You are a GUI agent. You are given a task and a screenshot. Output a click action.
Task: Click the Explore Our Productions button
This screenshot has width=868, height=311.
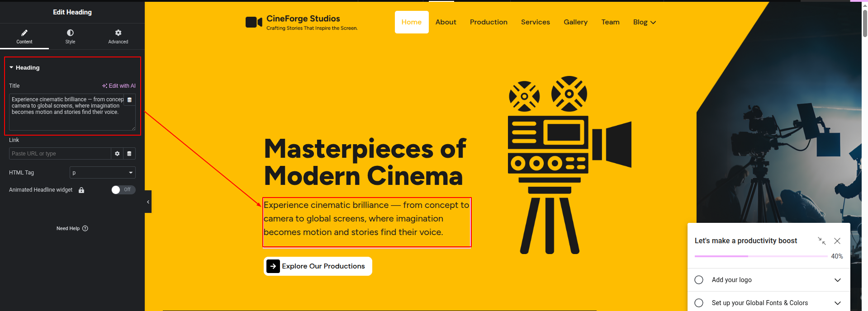[x=318, y=266]
